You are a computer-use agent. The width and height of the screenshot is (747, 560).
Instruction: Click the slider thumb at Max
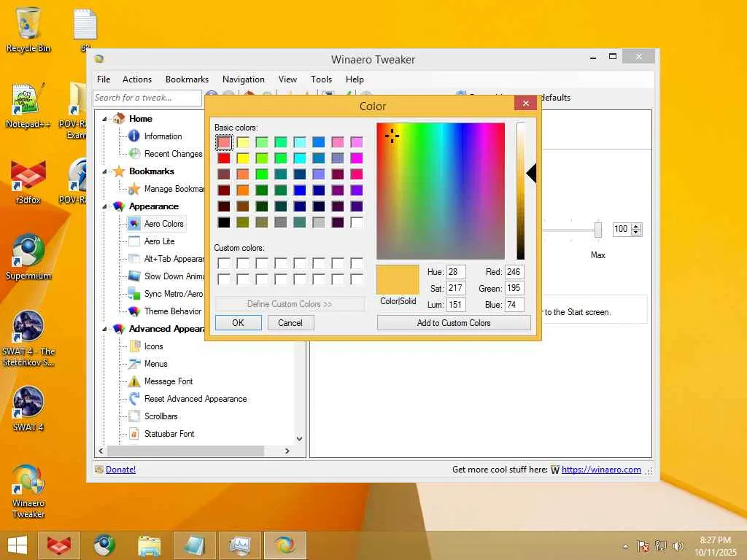tap(598, 230)
